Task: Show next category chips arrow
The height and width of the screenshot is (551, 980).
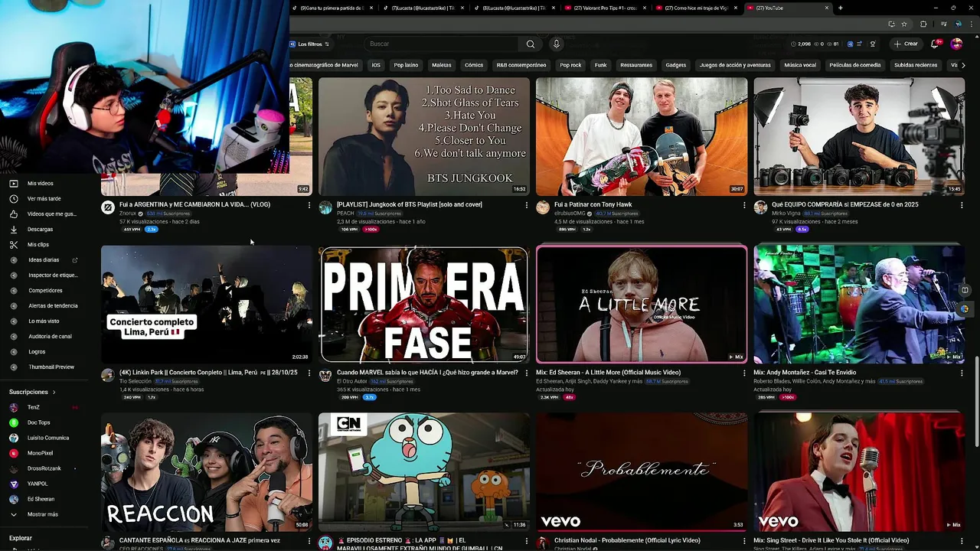Action: 962,65
